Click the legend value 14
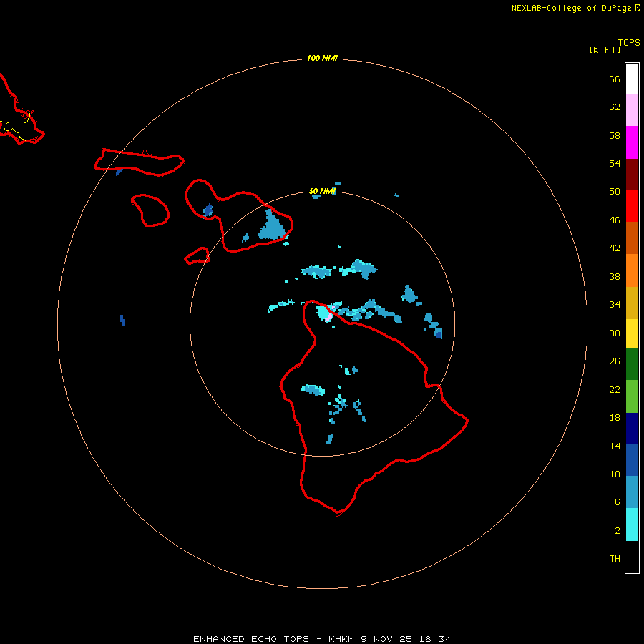The width and height of the screenshot is (644, 644). pos(615,446)
